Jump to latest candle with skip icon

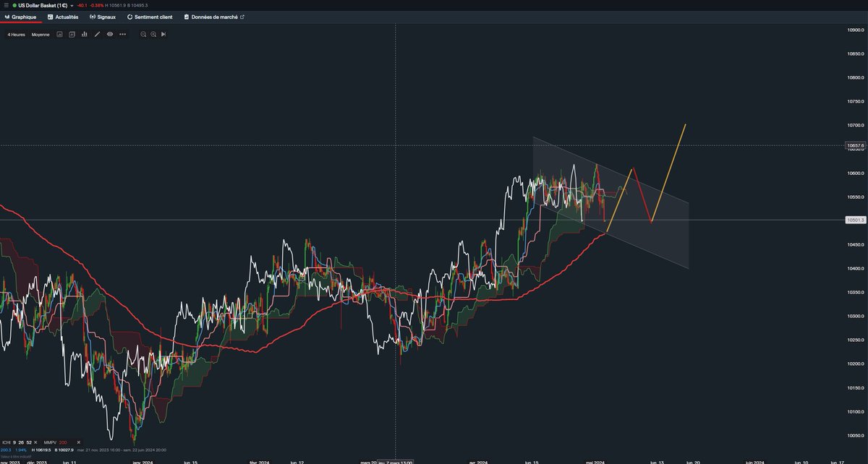click(x=163, y=34)
